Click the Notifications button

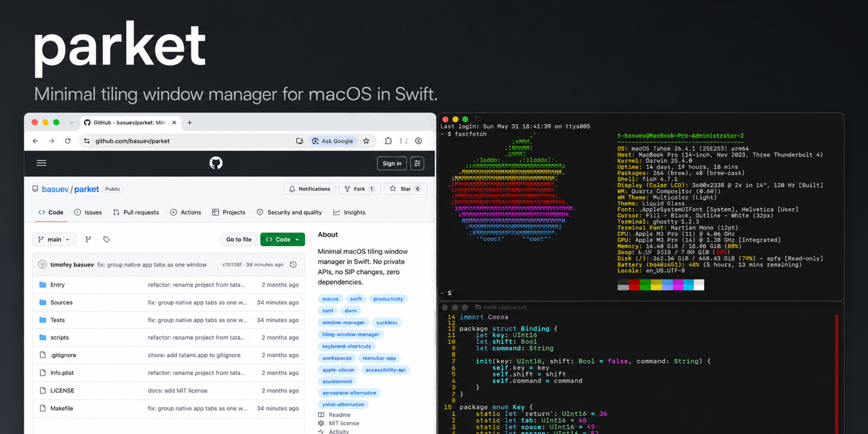click(x=309, y=189)
